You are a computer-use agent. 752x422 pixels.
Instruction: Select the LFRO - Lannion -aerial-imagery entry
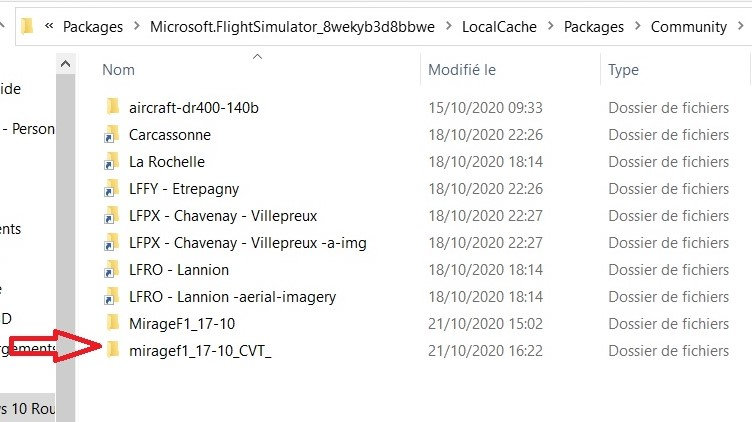coord(232,297)
